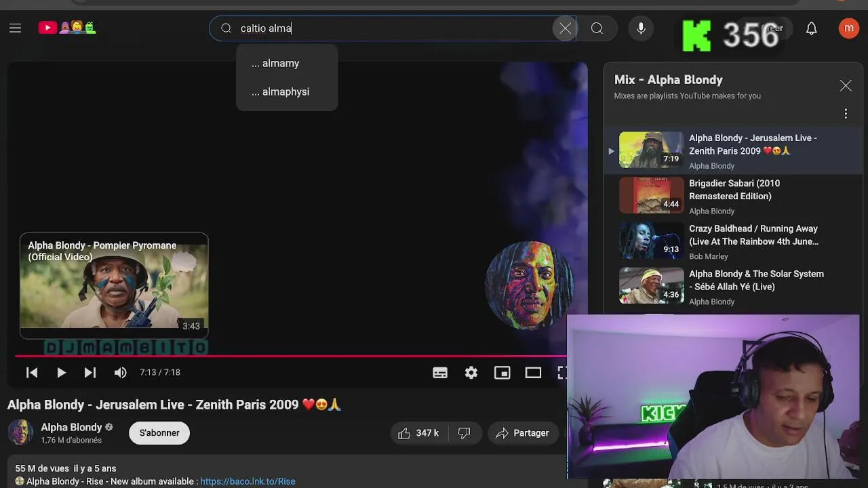Play Brigadier Sabari 2010 Remastered

coord(732,196)
